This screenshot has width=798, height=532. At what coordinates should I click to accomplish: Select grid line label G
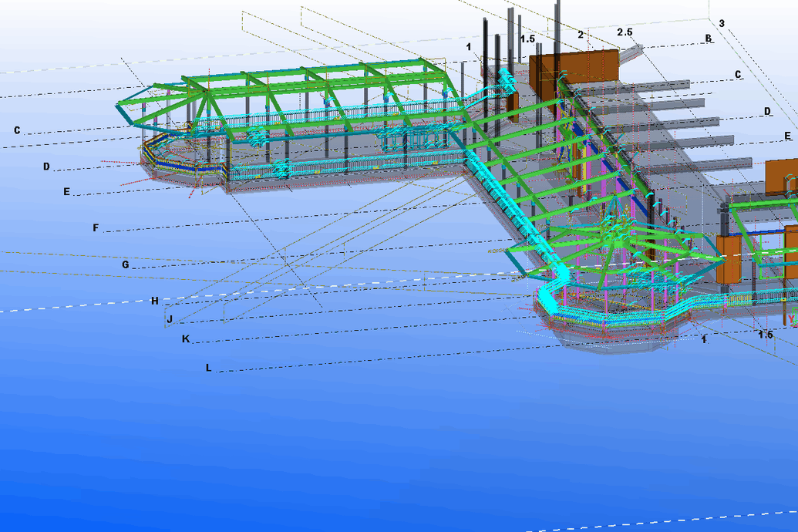(x=125, y=264)
